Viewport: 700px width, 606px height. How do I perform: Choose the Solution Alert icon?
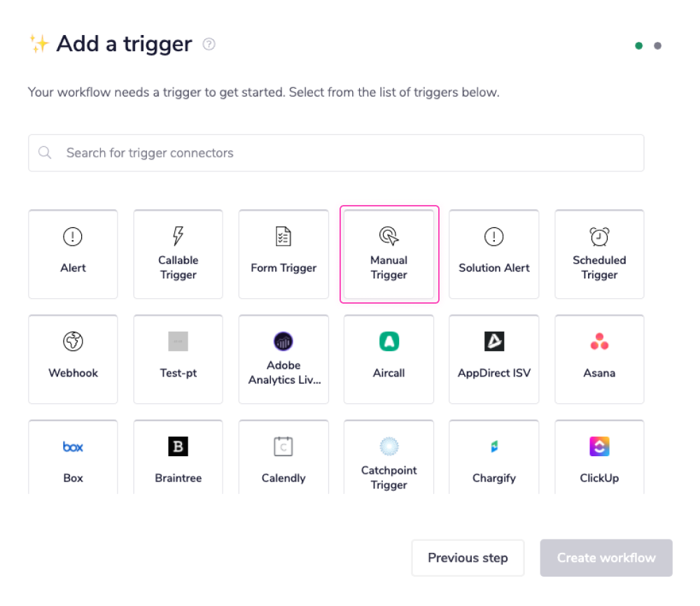tap(493, 237)
